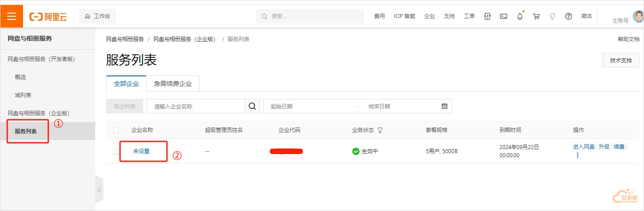Open the hamburger navigation menu
This screenshot has height=211, width=644.
click(12, 16)
